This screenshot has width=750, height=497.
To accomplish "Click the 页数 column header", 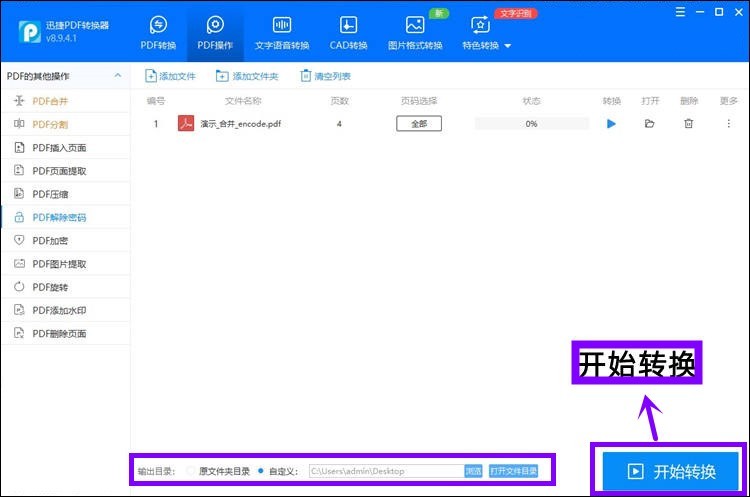I will coord(340,101).
